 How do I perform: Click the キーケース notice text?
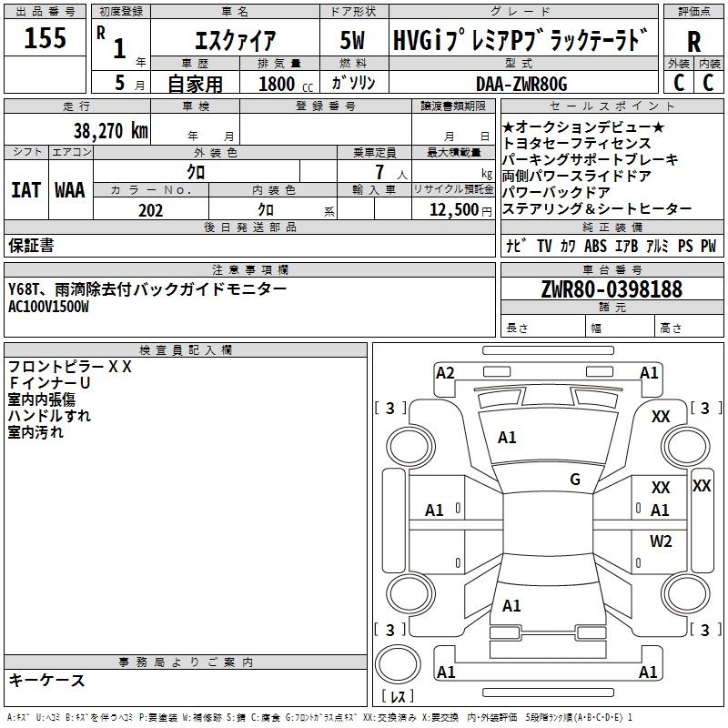coord(46,680)
